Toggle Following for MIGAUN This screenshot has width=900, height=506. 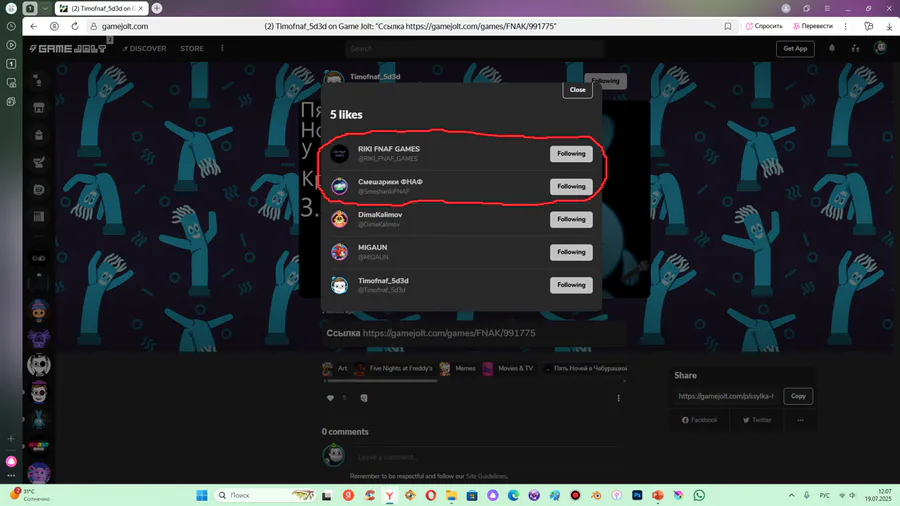(x=571, y=252)
